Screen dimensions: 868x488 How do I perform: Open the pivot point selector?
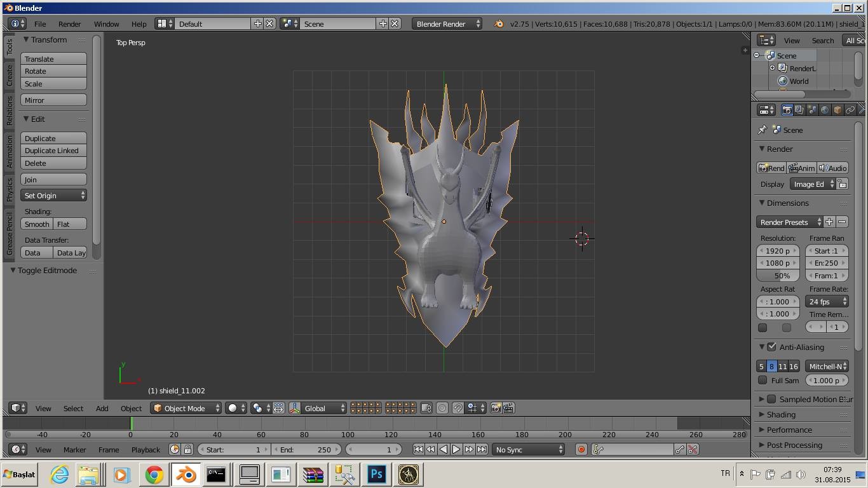(x=260, y=408)
